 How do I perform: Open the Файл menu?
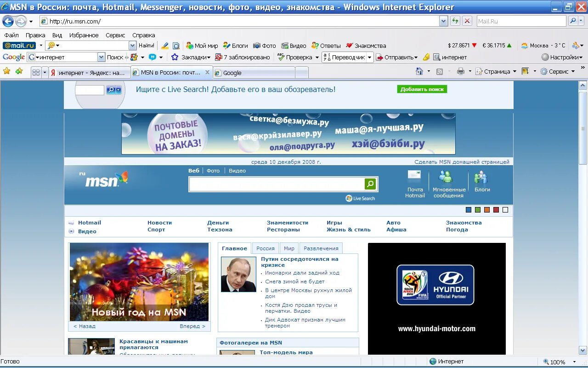pyautogui.click(x=11, y=35)
